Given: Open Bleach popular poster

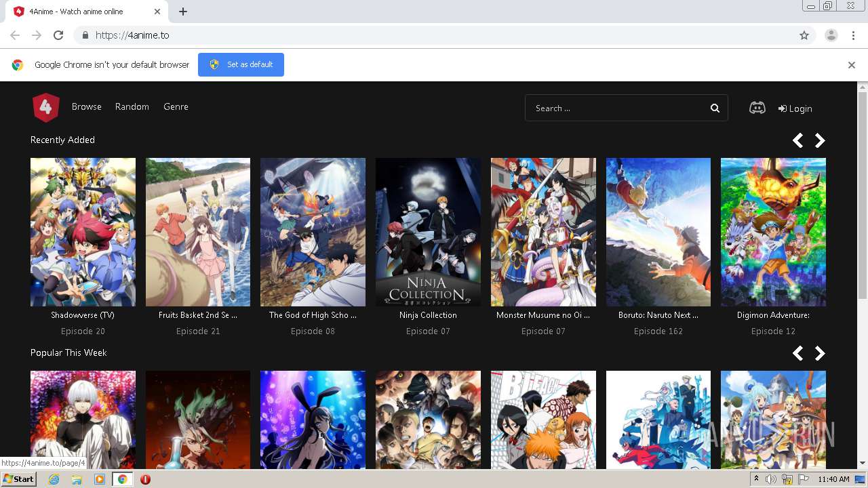Looking at the screenshot, I should (543, 420).
